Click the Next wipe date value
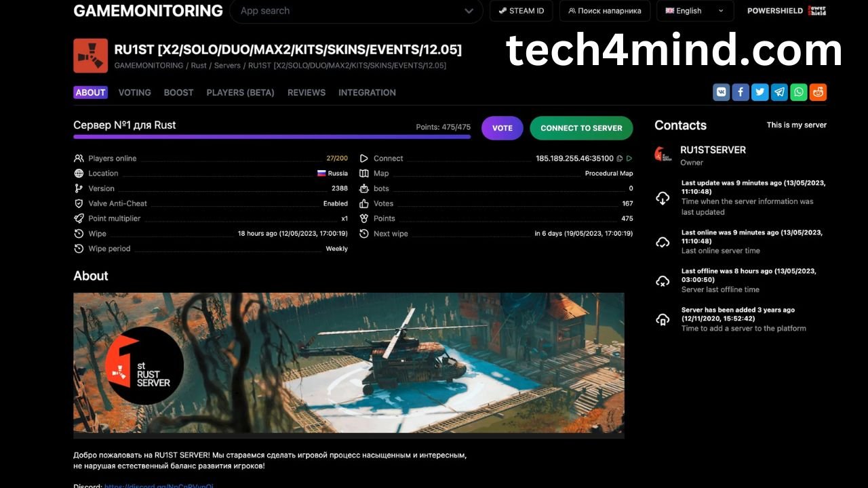The height and width of the screenshot is (488, 868). coord(584,234)
